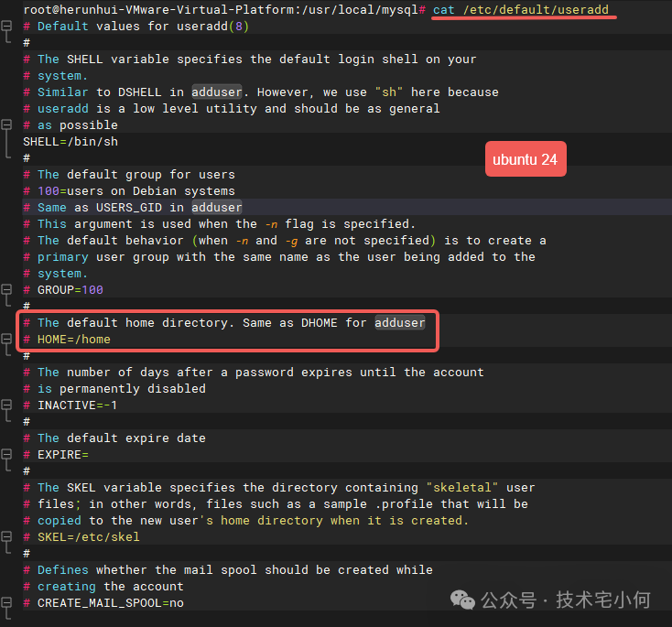Collapse fold marker beside 'Default values for useradd(8)'

(6, 27)
